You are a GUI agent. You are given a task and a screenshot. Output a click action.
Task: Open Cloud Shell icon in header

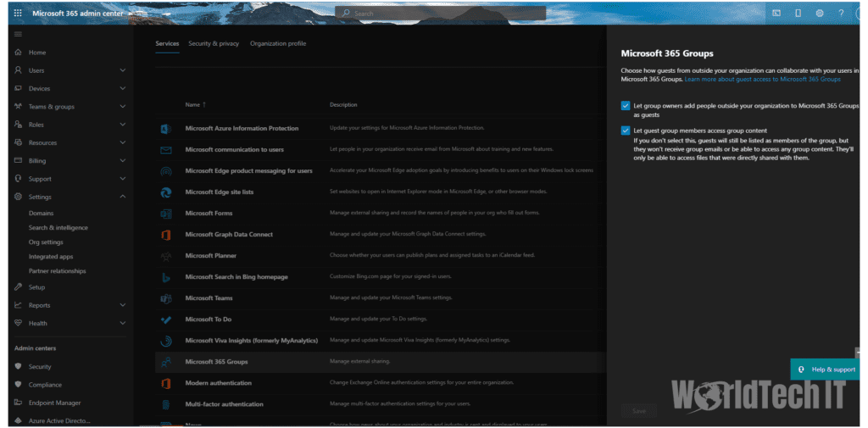[776, 14]
